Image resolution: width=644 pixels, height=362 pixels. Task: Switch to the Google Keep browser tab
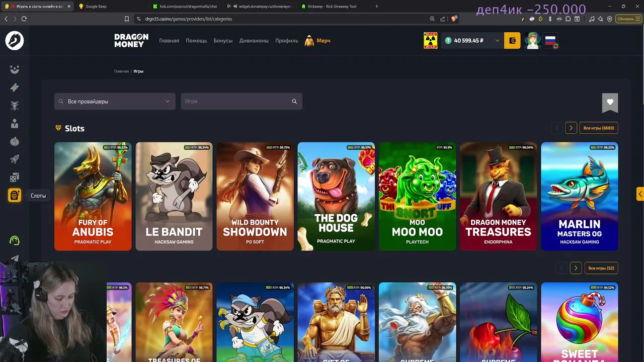pos(110,7)
